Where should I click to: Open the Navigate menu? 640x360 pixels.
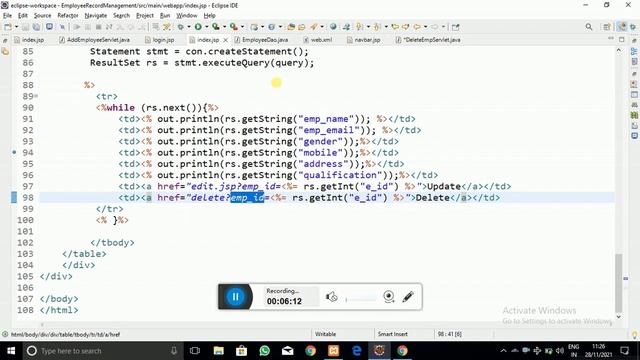(96, 16)
